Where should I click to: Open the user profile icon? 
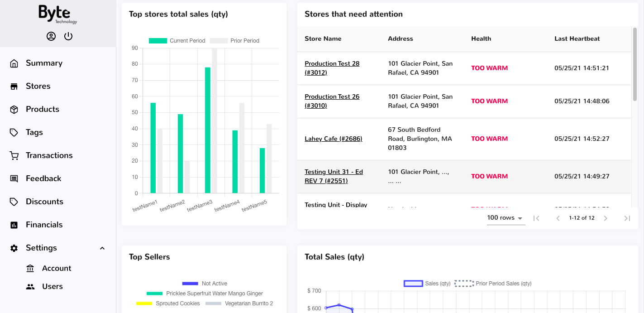(51, 36)
